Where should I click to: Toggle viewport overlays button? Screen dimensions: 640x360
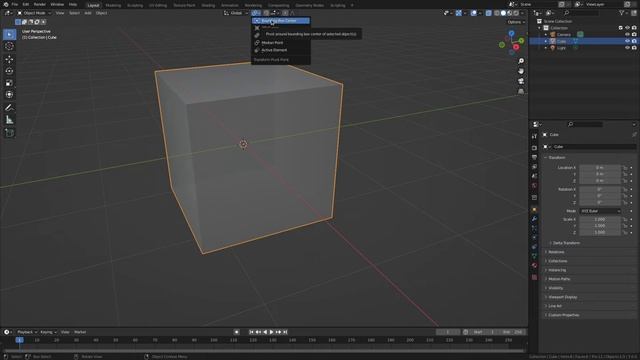coord(473,13)
